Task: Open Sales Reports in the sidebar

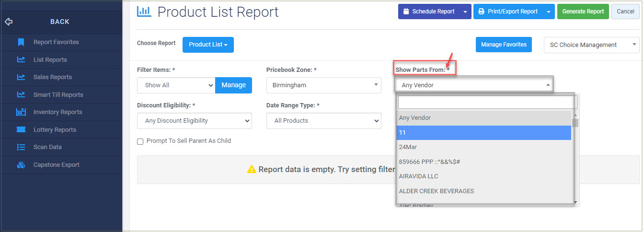Action: (52, 77)
